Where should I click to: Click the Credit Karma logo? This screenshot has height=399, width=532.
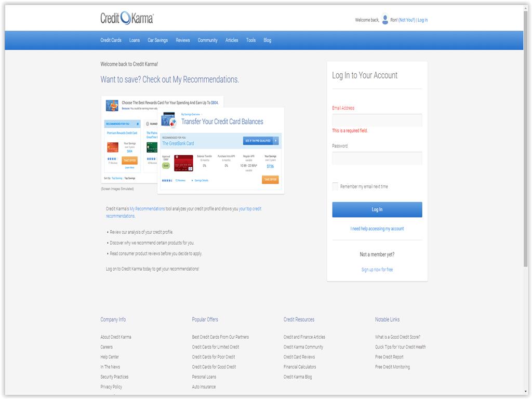[127, 19]
